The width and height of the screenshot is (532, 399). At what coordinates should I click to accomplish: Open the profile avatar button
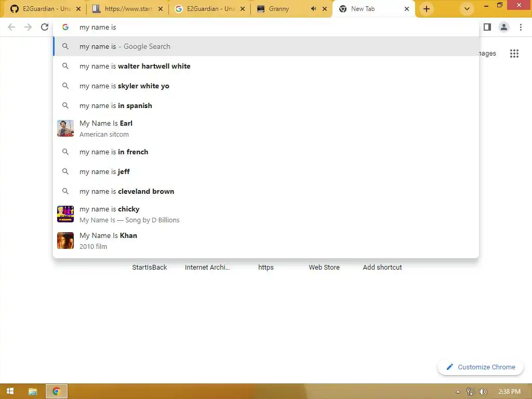pos(504,27)
